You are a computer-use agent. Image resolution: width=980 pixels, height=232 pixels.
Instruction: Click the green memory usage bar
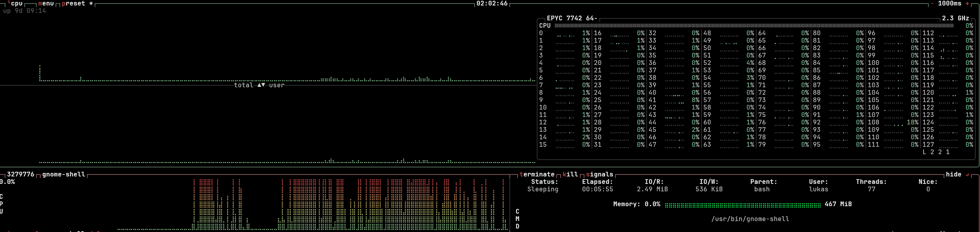point(743,205)
